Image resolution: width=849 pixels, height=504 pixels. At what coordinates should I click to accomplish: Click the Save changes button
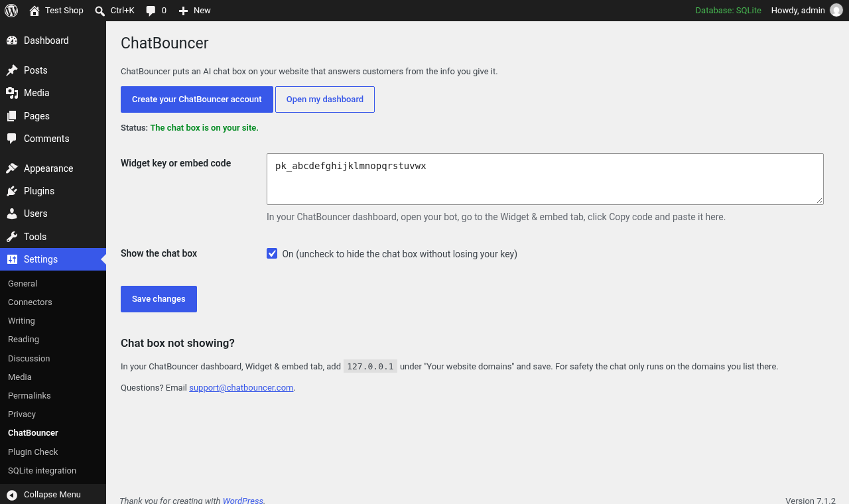(x=159, y=299)
